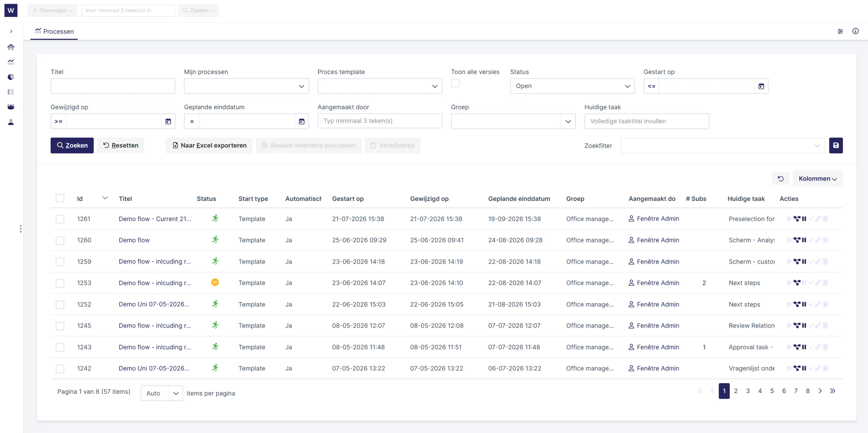Screen dimensions: 868x433
Task: Go to page 5 of results
Action: [x=772, y=391]
